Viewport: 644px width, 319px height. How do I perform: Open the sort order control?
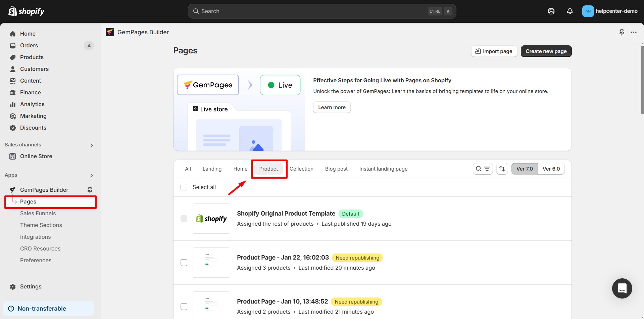pyautogui.click(x=502, y=169)
